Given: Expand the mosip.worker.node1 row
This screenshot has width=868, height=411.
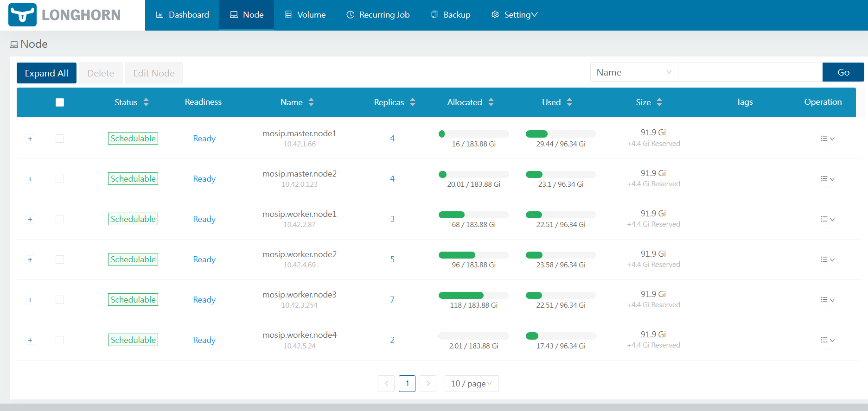Looking at the screenshot, I should pos(30,219).
